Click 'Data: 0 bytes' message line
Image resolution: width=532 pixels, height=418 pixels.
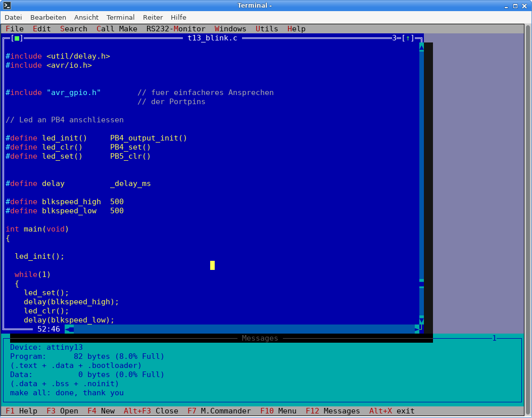[x=87, y=375]
